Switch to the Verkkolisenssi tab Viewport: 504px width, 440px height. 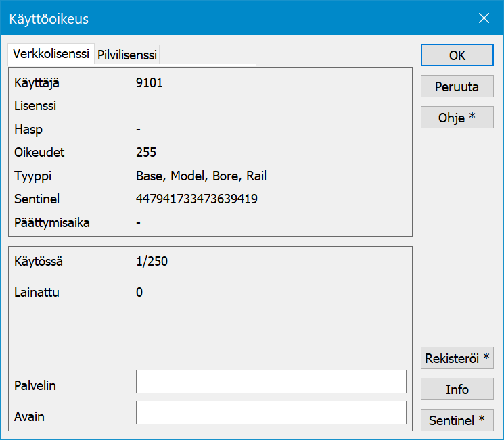point(51,54)
